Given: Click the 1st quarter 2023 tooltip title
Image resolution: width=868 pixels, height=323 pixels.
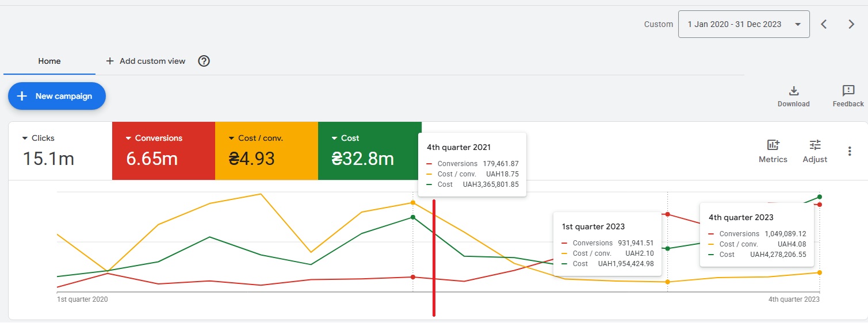Looking at the screenshot, I should [593, 226].
